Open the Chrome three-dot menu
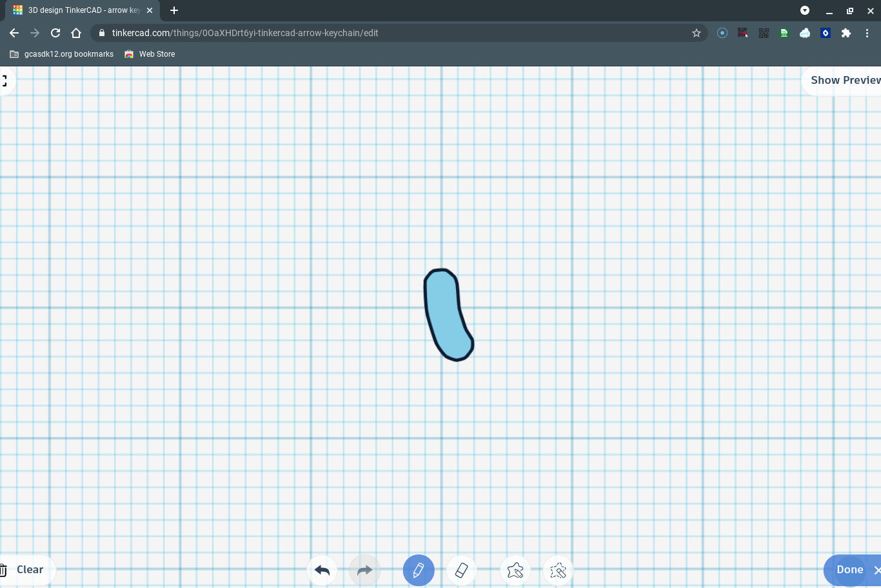The image size is (881, 588). point(867,33)
